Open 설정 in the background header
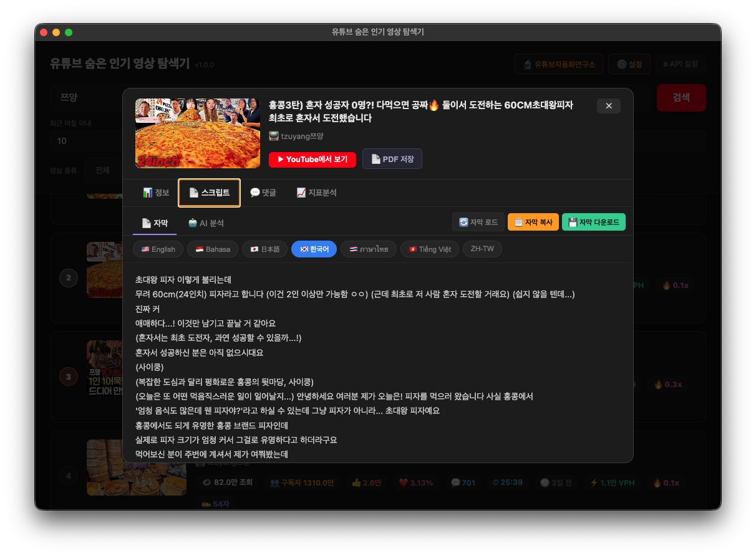The image size is (756, 556). tap(629, 64)
